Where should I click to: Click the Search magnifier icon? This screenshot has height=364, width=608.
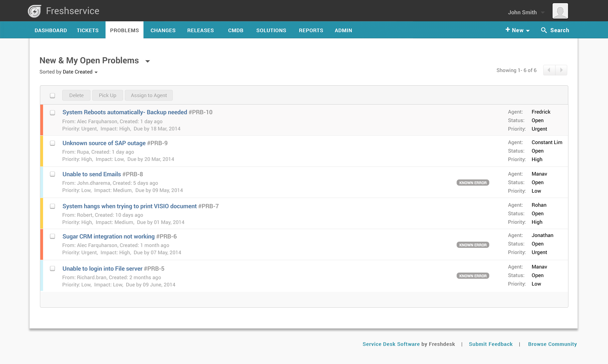544,30
